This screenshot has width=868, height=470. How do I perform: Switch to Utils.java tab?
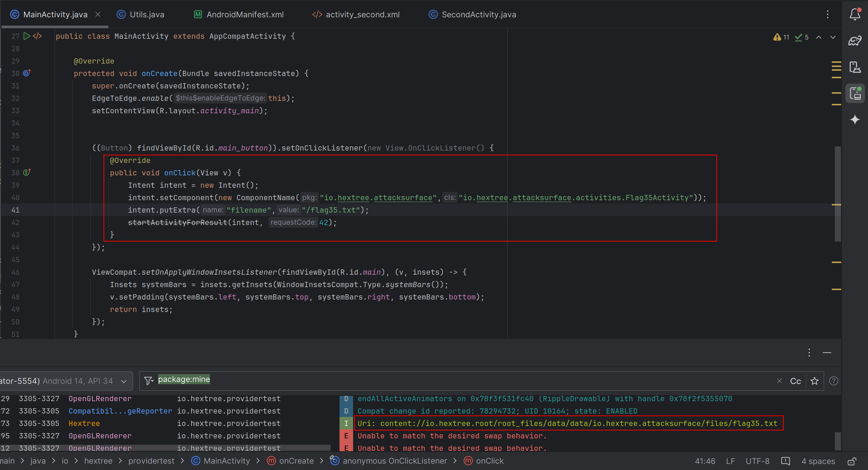[141, 14]
